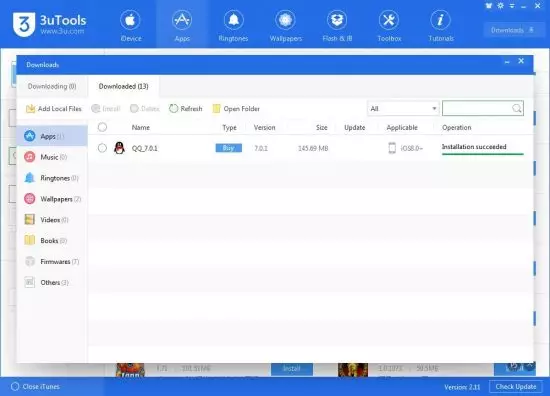Viewport: 550px width, 396px height.
Task: Click the Check Update button
Action: (516, 387)
